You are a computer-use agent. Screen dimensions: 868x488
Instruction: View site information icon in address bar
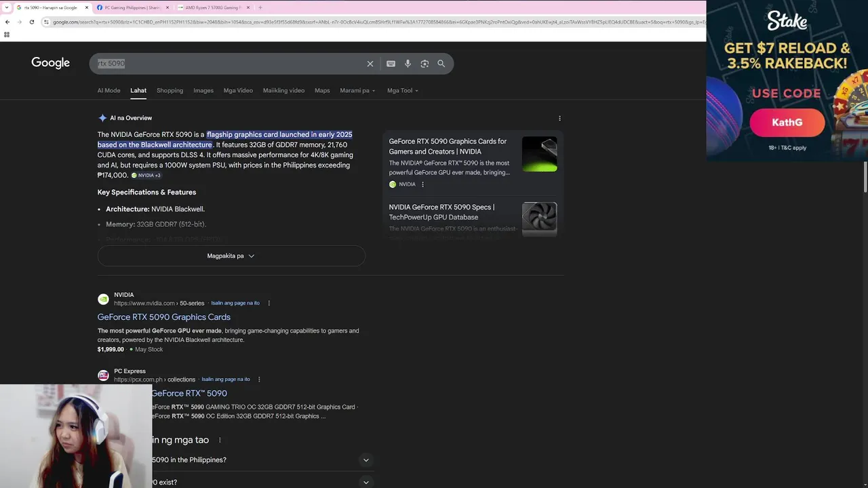[x=46, y=22]
